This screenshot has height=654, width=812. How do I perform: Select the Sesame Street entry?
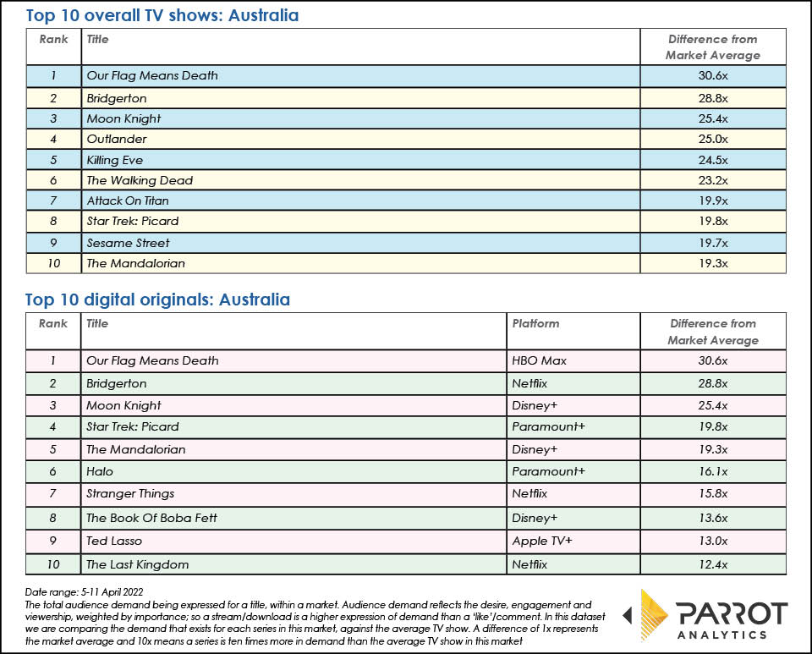[128, 243]
